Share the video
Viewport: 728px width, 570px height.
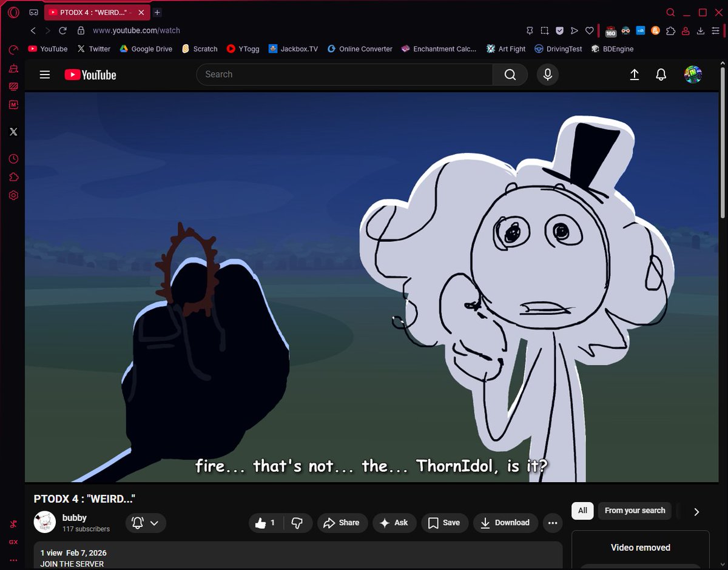pyautogui.click(x=342, y=523)
